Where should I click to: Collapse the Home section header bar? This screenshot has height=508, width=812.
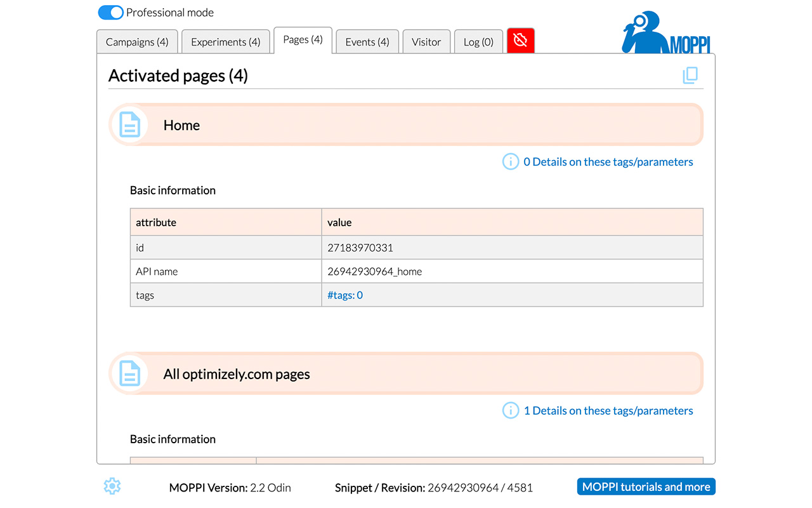406,124
